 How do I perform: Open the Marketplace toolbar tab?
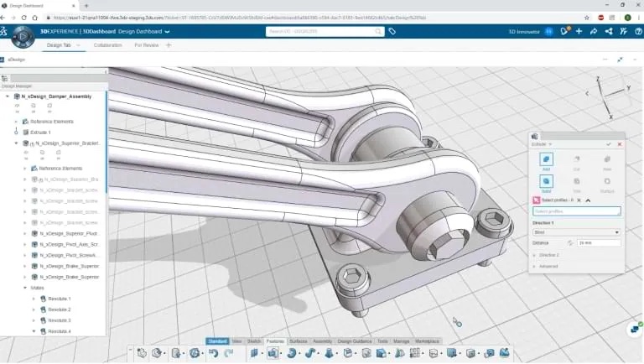pos(427,341)
